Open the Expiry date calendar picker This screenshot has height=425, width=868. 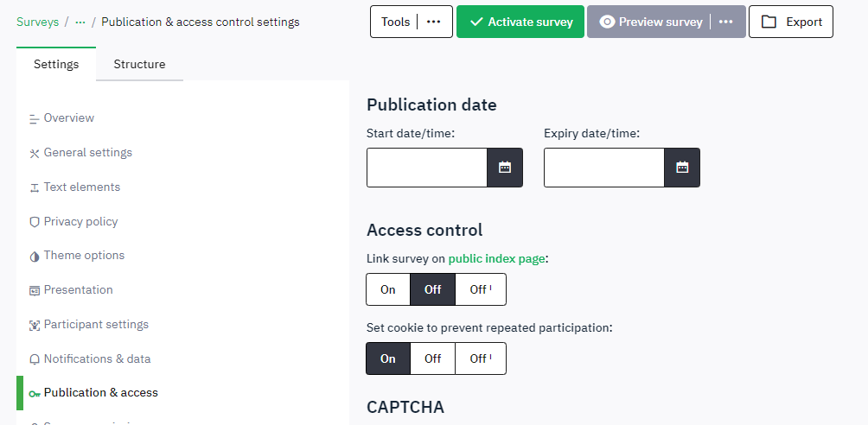click(x=682, y=168)
